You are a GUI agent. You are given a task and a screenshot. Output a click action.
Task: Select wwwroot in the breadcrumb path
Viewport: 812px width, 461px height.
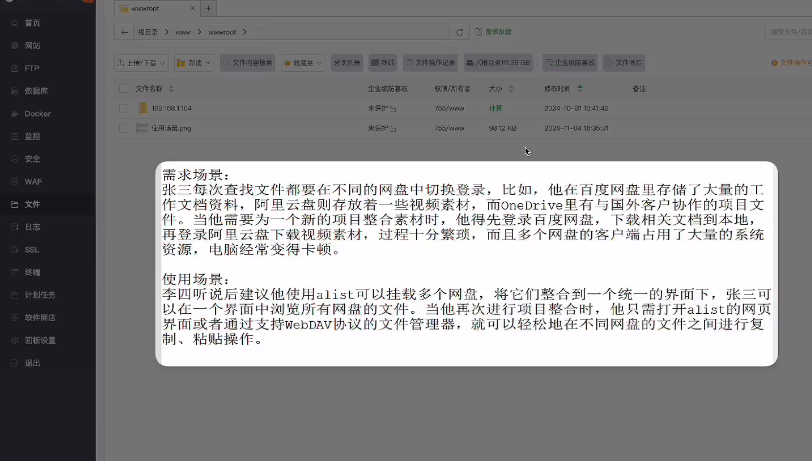[x=222, y=32]
